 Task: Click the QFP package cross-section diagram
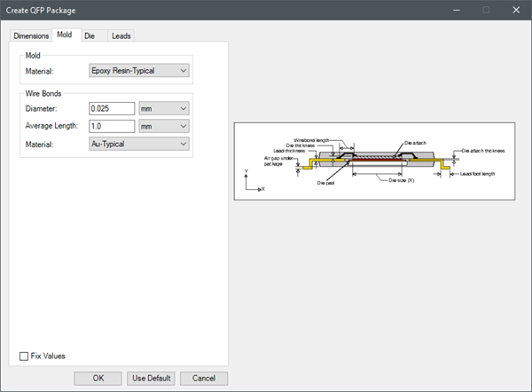(379, 160)
